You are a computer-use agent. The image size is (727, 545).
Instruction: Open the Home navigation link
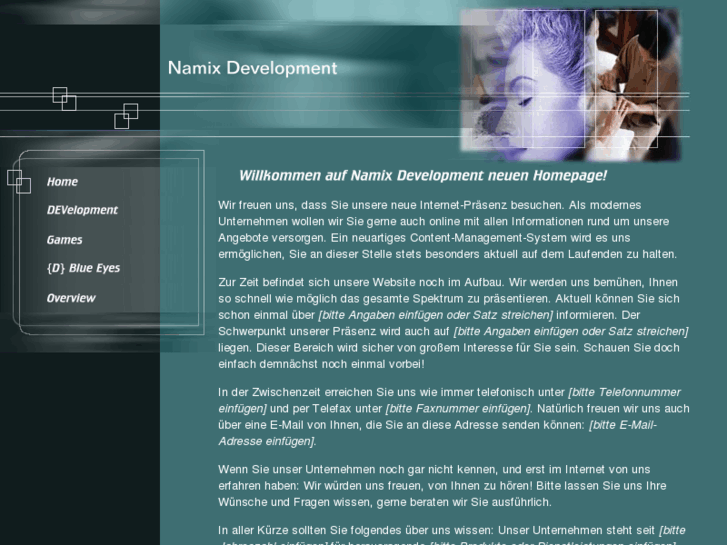tap(62, 182)
